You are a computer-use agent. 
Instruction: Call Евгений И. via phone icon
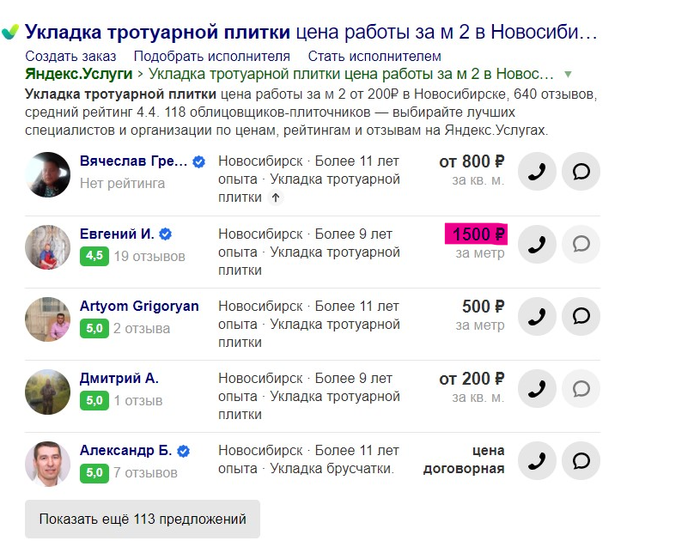click(537, 244)
